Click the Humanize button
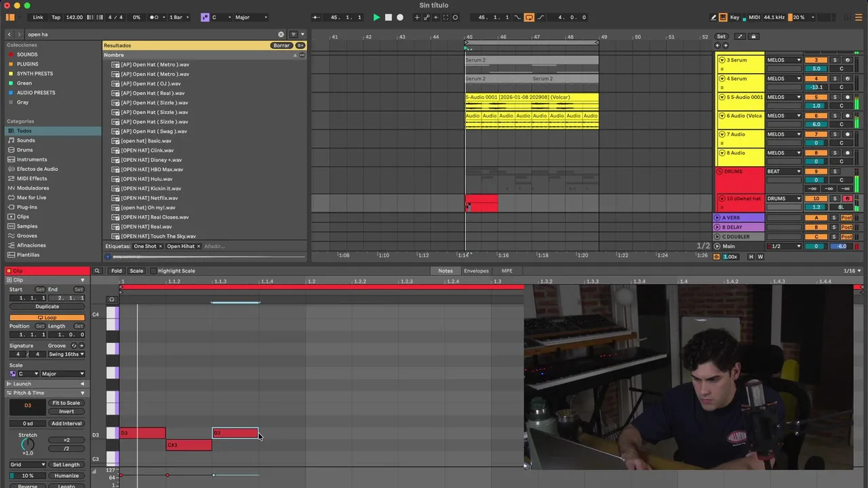Screen dimensions: 868x488 click(66, 475)
